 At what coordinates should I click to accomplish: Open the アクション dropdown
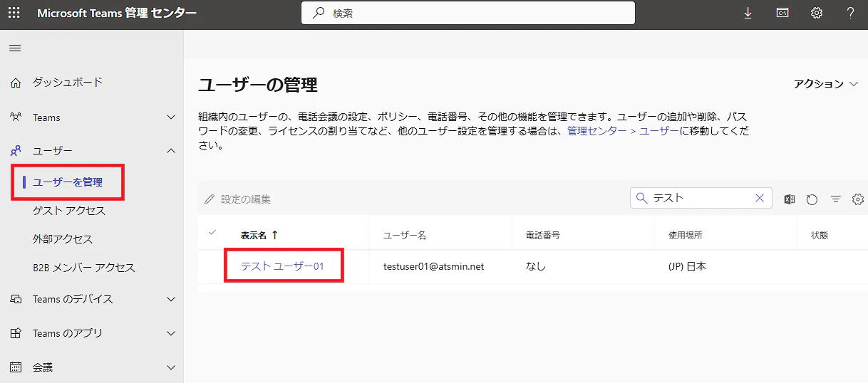(827, 84)
